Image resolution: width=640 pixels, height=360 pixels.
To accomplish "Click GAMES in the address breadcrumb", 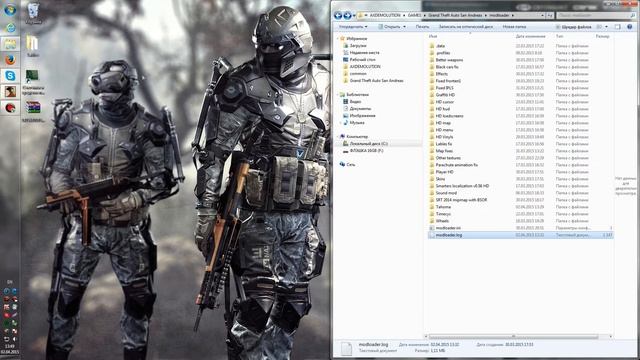I will coord(414,16).
